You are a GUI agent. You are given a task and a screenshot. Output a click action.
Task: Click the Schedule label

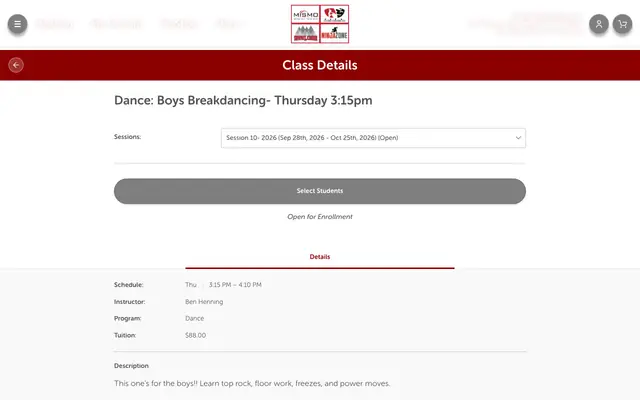pos(129,285)
